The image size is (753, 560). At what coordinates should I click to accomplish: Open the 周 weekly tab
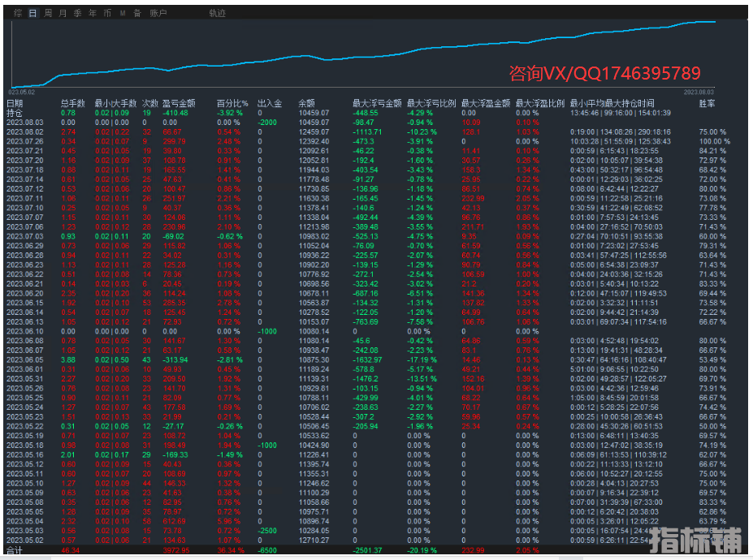[x=48, y=13]
